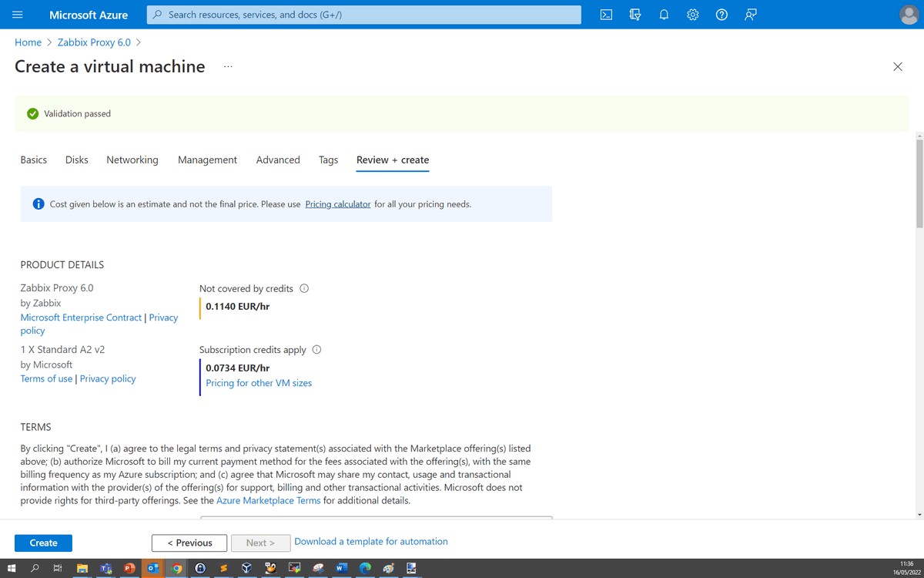Click the 0.1140 EUR/hr price text

pos(238,306)
